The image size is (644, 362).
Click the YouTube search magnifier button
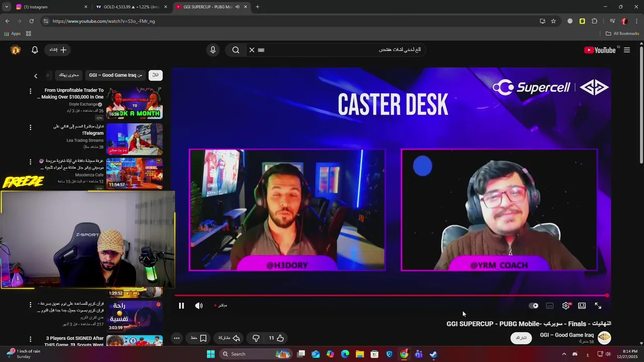235,50
